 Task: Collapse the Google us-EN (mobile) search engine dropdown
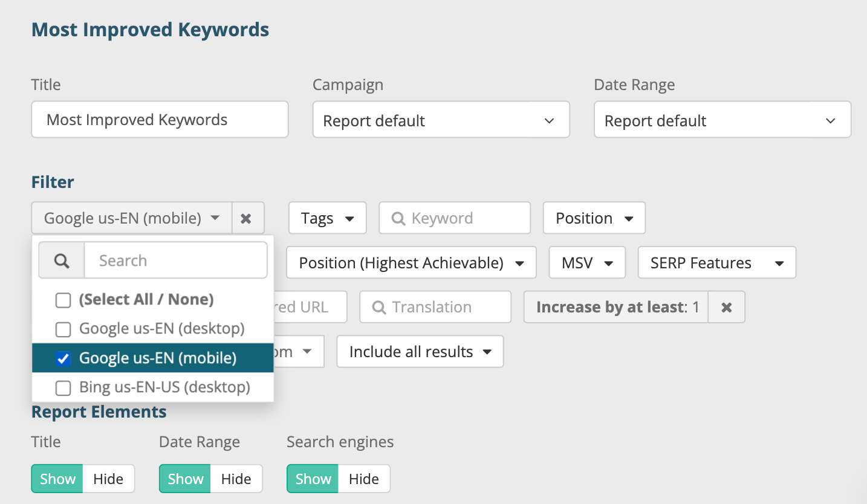pos(132,218)
